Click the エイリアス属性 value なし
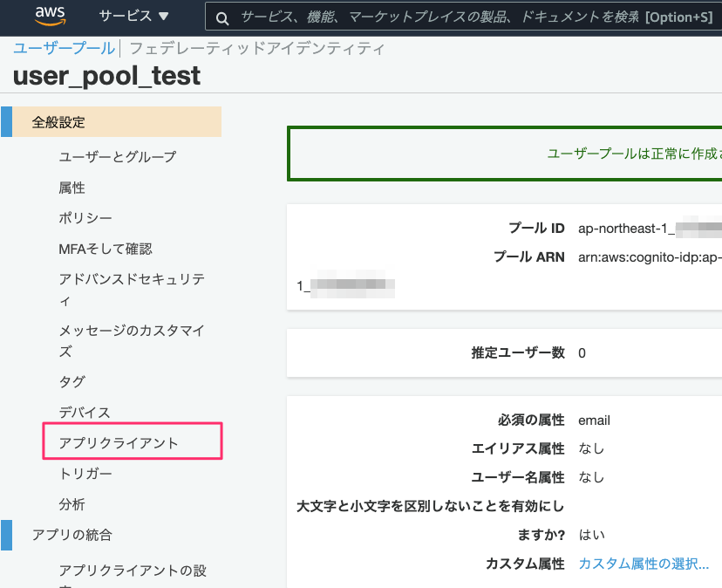The image size is (722, 588). click(591, 448)
